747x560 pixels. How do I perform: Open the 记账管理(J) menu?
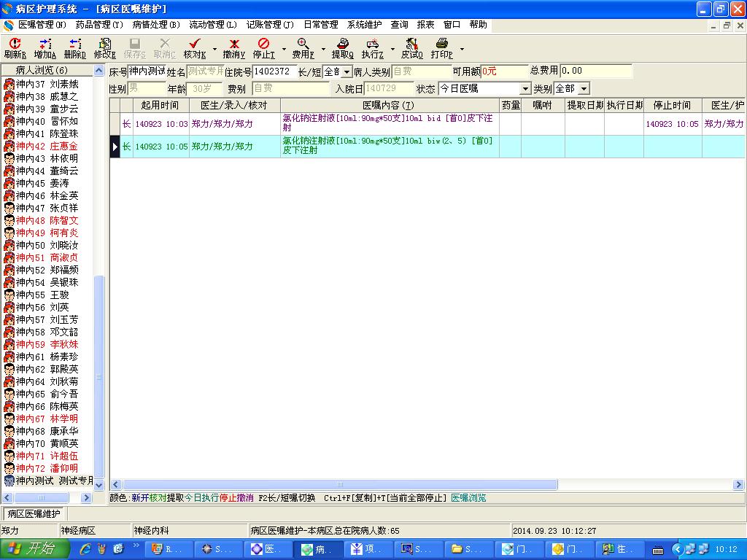(x=270, y=25)
